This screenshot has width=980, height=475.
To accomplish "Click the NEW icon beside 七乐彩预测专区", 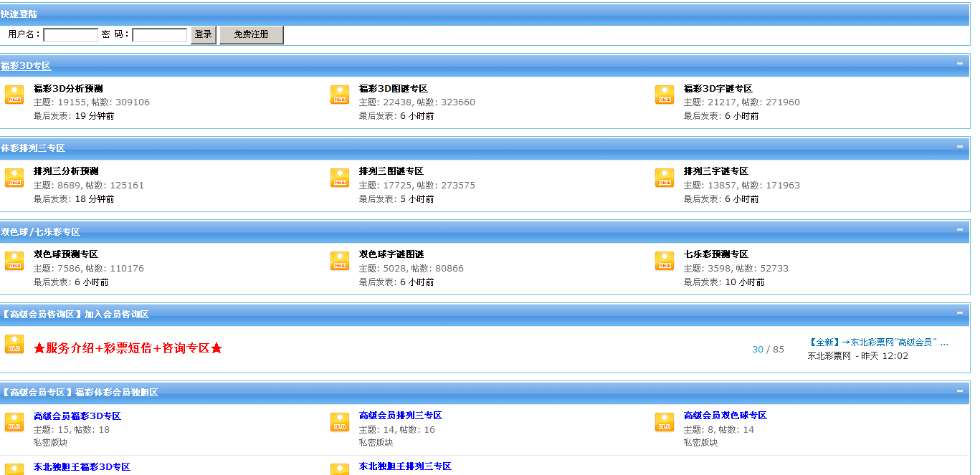I will point(665,261).
